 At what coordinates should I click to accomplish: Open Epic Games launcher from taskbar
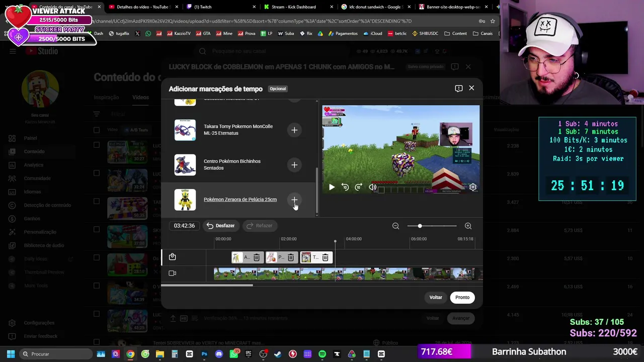pyautogui.click(x=249, y=354)
